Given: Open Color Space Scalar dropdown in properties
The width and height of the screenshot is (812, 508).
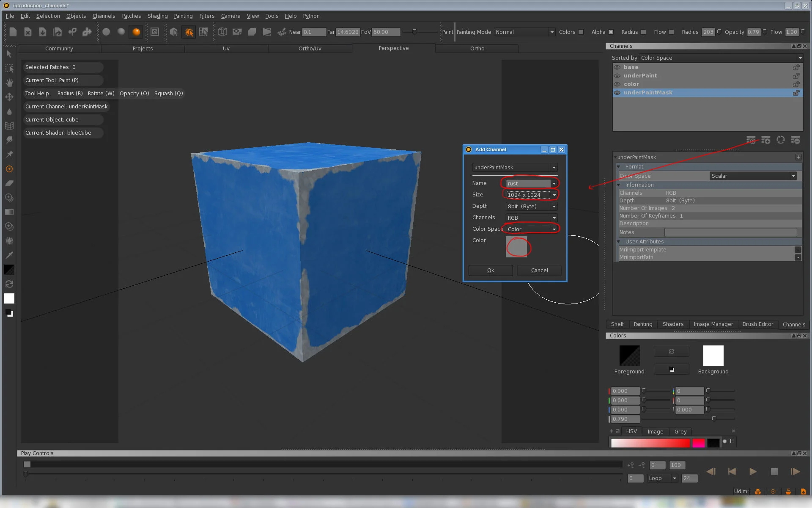Looking at the screenshot, I should (753, 176).
